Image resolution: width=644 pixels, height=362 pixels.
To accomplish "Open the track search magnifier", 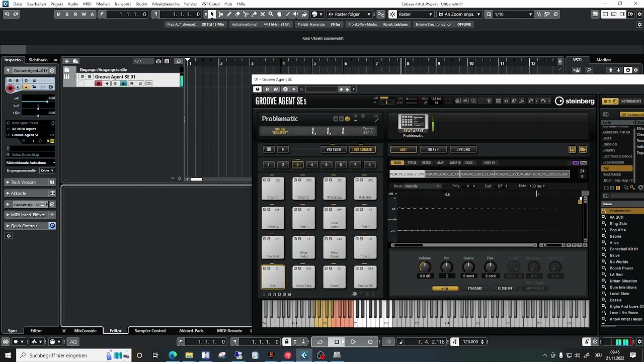I will pyautogui.click(x=178, y=61).
